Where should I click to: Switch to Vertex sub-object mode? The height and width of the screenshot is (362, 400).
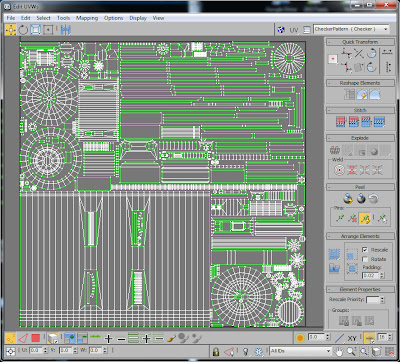click(x=10, y=338)
